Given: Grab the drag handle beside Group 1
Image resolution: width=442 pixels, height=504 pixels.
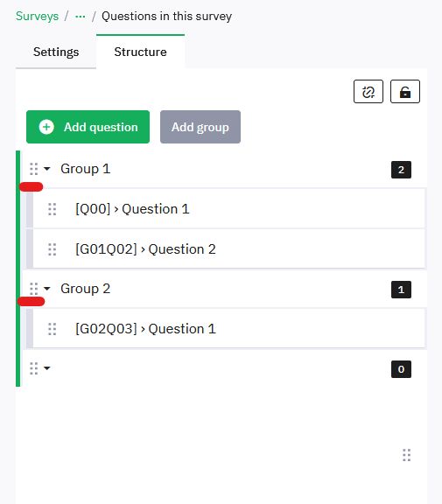Looking at the screenshot, I should tap(34, 169).
